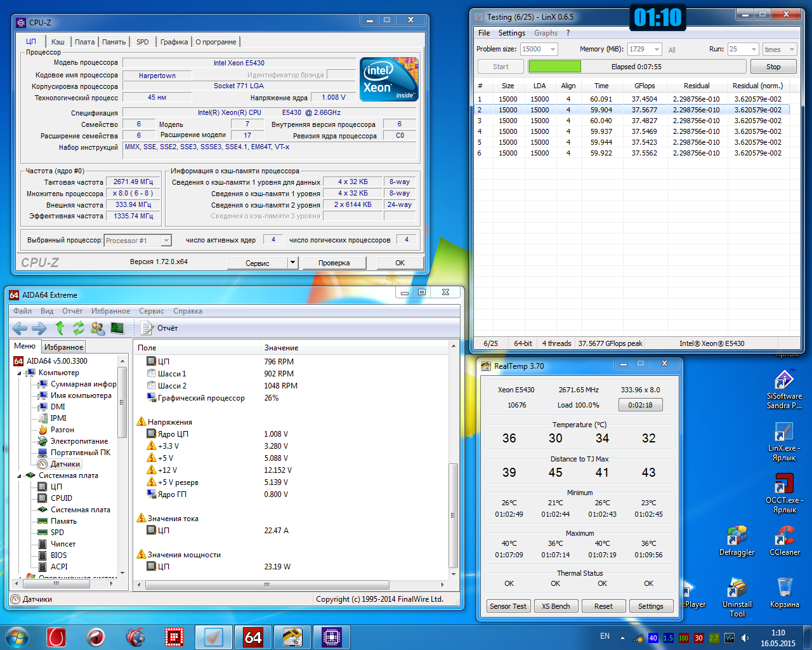This screenshot has height=650, width=812.
Task: Open the LinX.exe desktop shortcut
Action: click(784, 441)
